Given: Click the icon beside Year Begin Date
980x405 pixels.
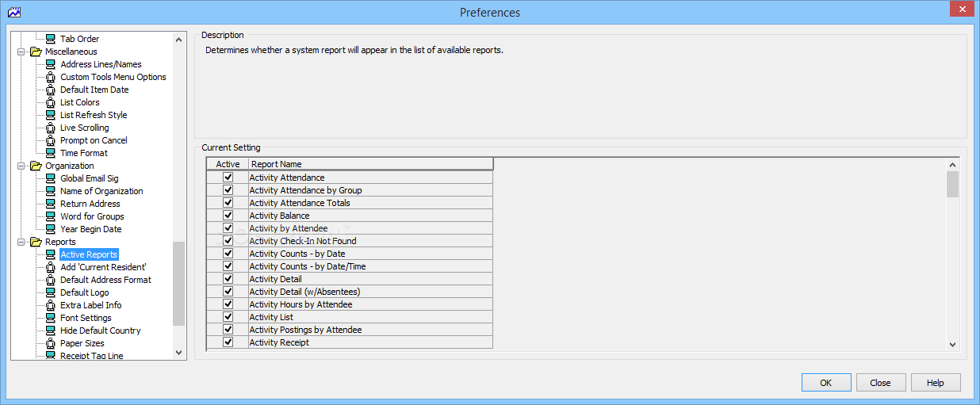Looking at the screenshot, I should [x=51, y=229].
